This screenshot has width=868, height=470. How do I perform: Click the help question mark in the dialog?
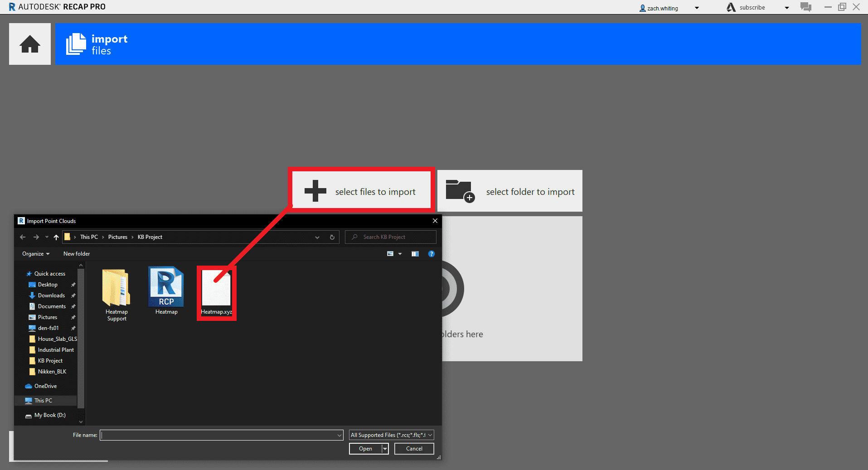pyautogui.click(x=431, y=254)
